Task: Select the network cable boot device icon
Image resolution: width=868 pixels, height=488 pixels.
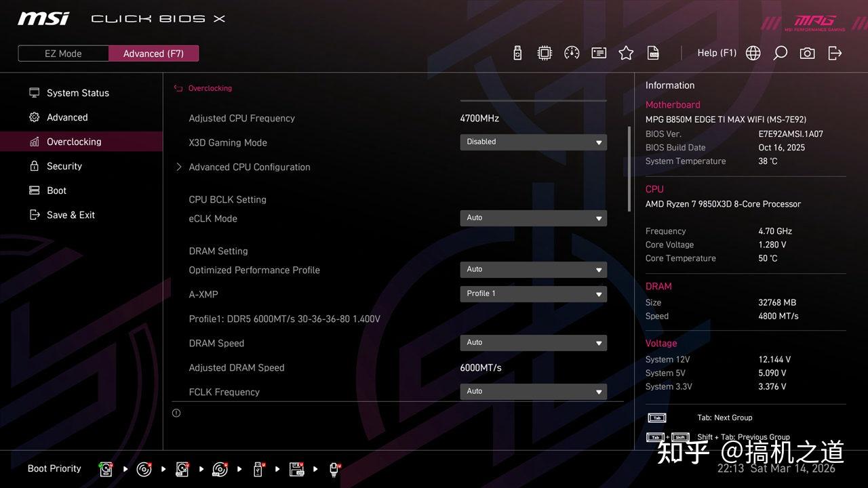Action: point(334,468)
